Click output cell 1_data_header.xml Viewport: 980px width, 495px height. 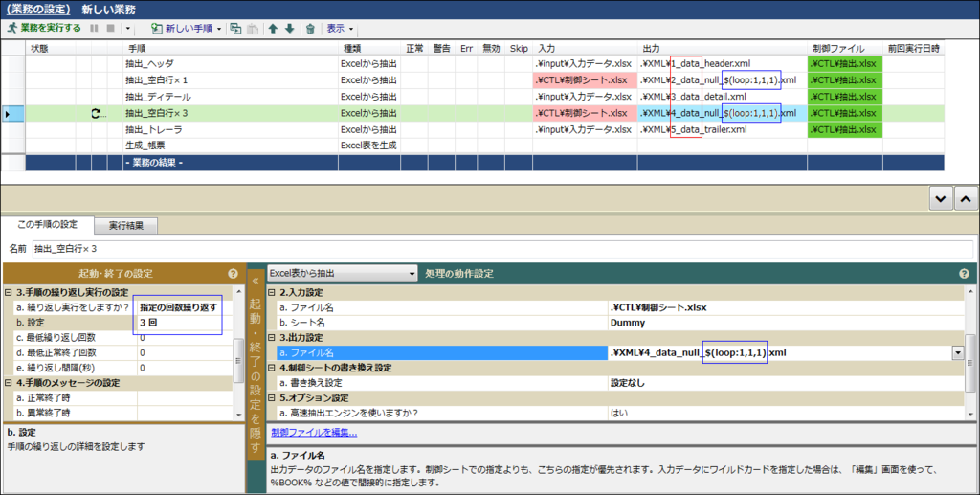coord(722,64)
